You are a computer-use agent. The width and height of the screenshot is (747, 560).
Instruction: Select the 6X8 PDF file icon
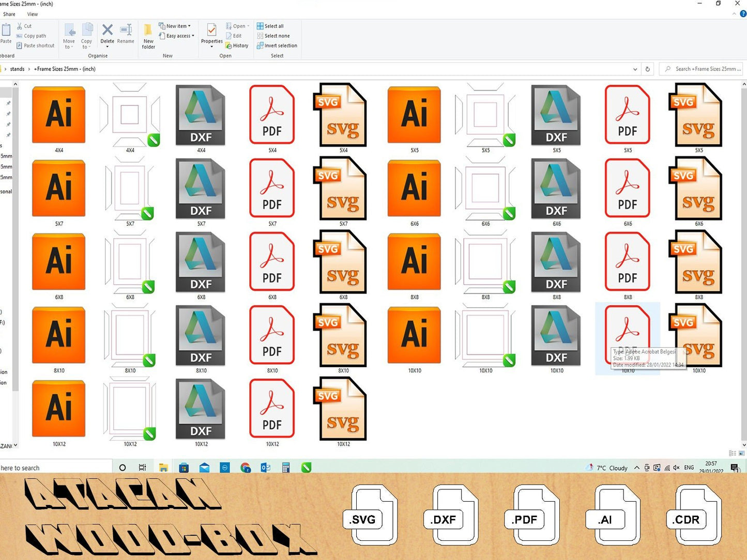pyautogui.click(x=272, y=262)
